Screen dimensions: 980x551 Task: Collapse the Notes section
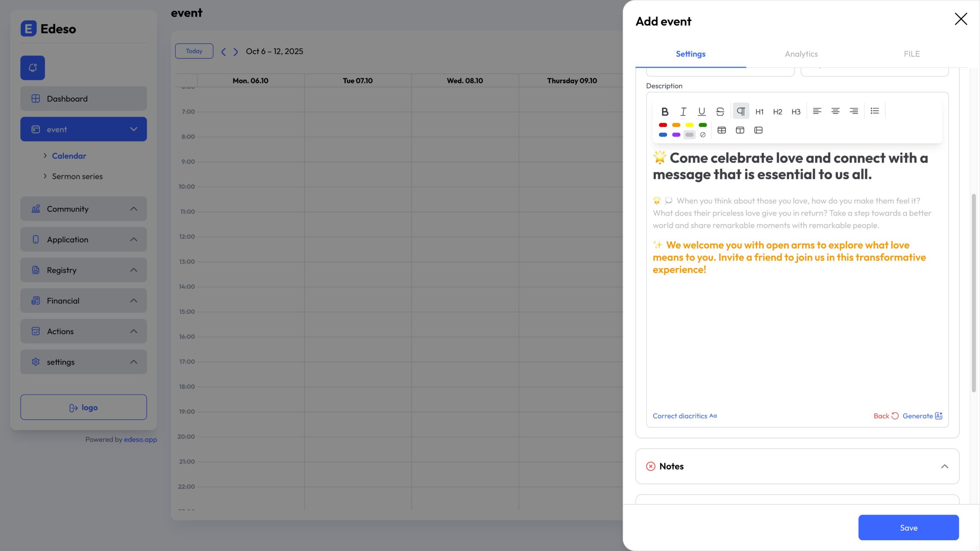[944, 466]
